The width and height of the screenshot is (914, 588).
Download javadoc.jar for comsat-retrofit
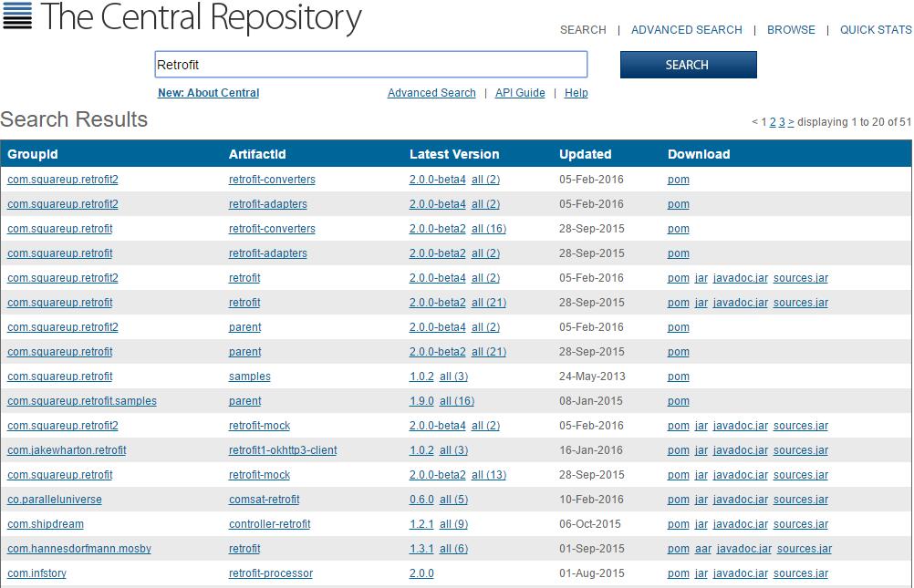740,500
